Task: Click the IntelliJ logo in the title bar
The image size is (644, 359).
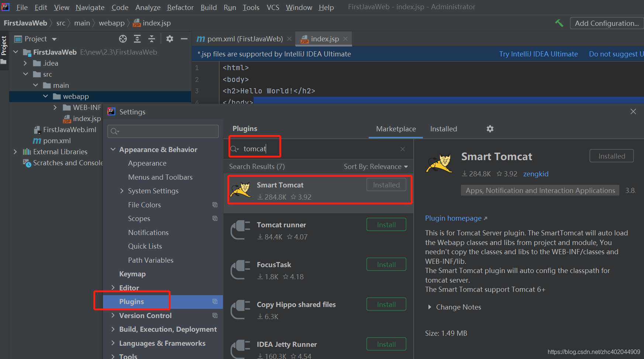Action: pos(6,7)
